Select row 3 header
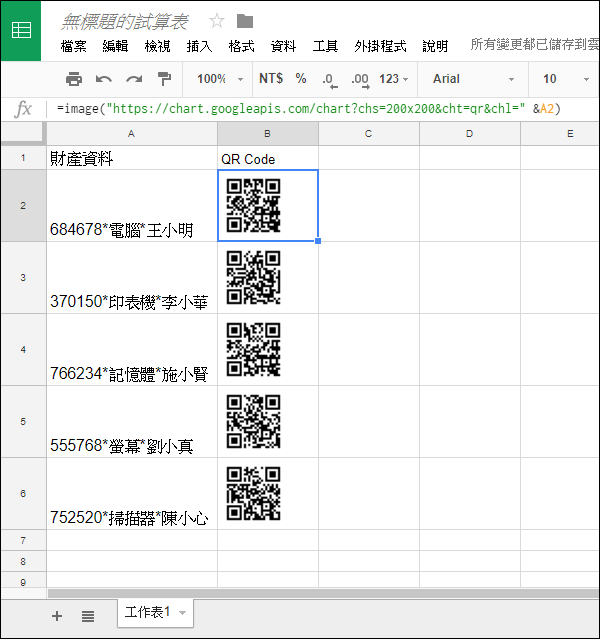 coord(23,278)
